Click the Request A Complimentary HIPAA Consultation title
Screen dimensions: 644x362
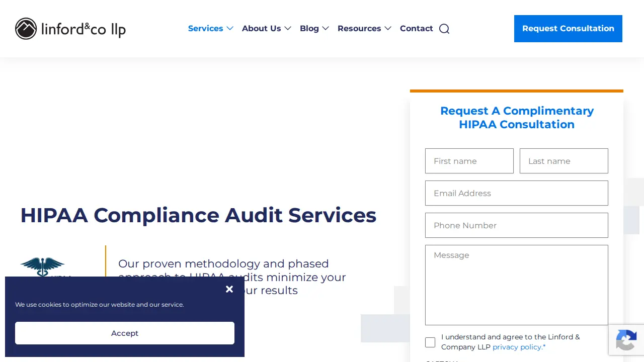point(517,118)
